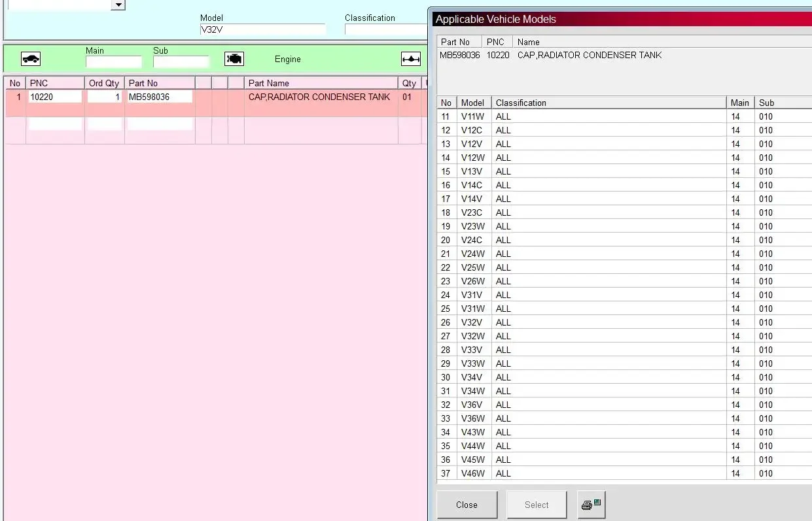The height and width of the screenshot is (521, 812).
Task: Select the V12C model row
Action: tap(624, 130)
